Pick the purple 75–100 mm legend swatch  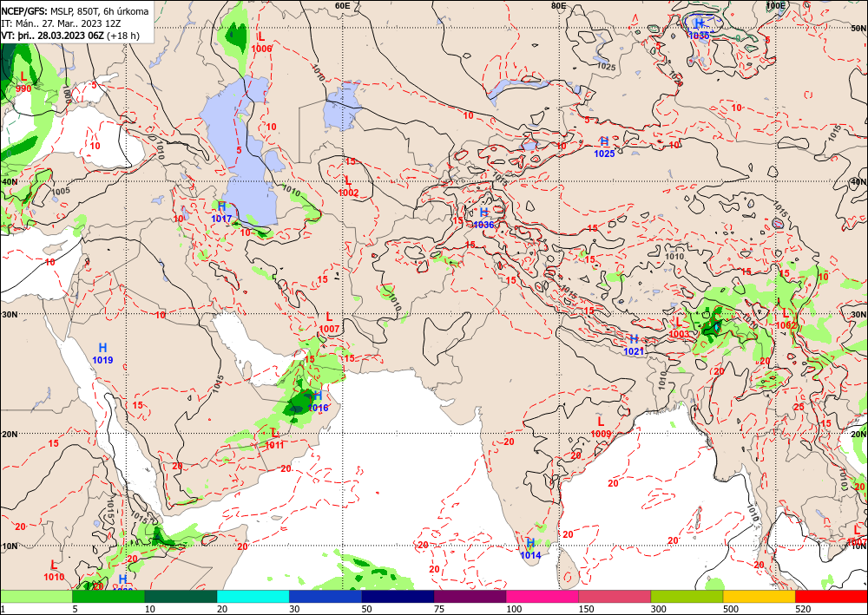point(470,597)
